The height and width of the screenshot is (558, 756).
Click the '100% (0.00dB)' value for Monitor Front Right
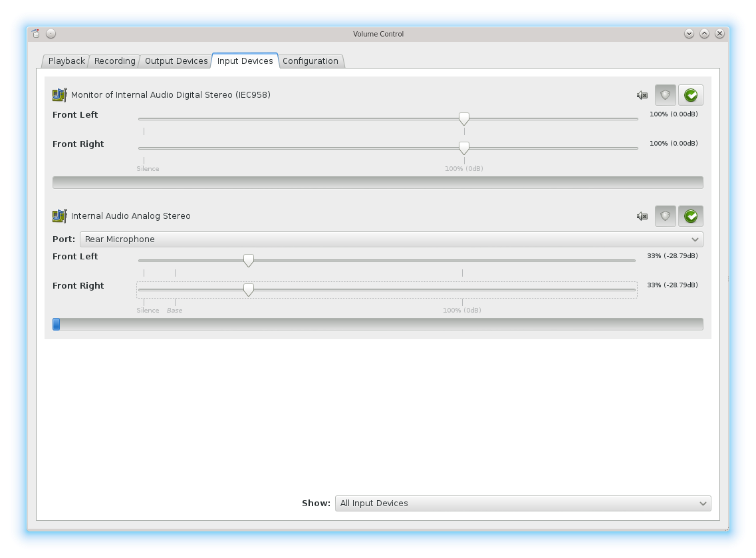pyautogui.click(x=674, y=143)
